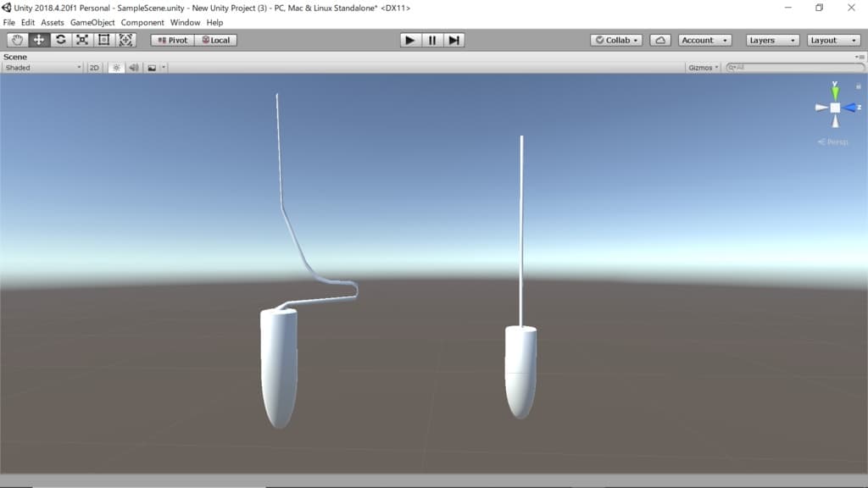Open the Shaded draw mode dropdown

coord(42,68)
